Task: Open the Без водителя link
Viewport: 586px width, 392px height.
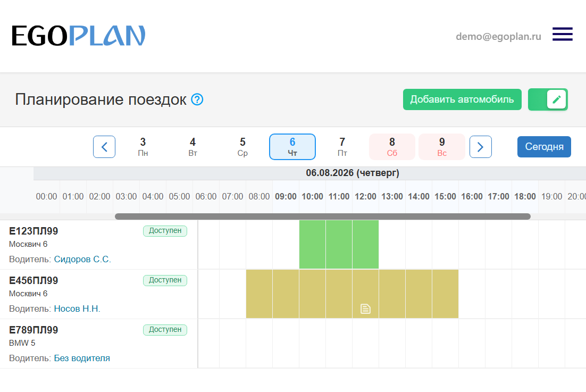Action: (82, 358)
